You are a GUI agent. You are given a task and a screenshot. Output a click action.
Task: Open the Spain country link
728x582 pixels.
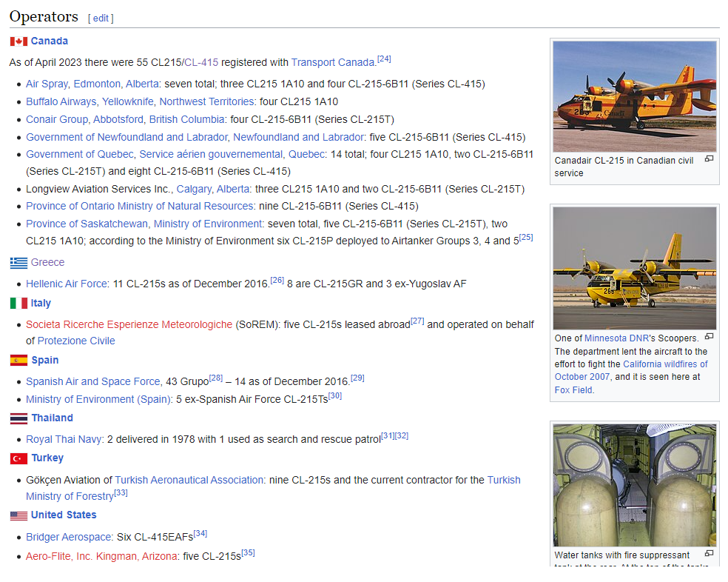point(45,361)
